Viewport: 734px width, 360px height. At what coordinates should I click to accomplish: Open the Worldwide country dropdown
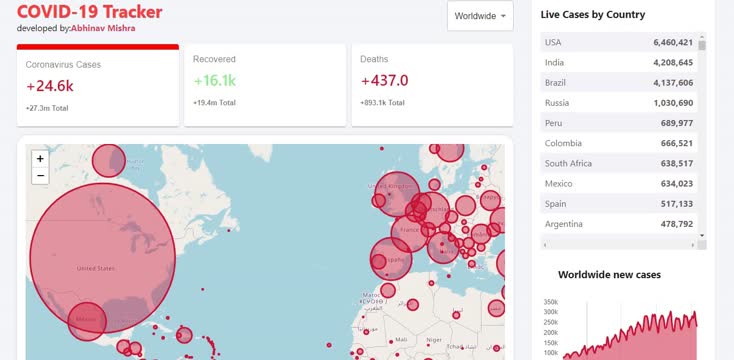pos(480,16)
